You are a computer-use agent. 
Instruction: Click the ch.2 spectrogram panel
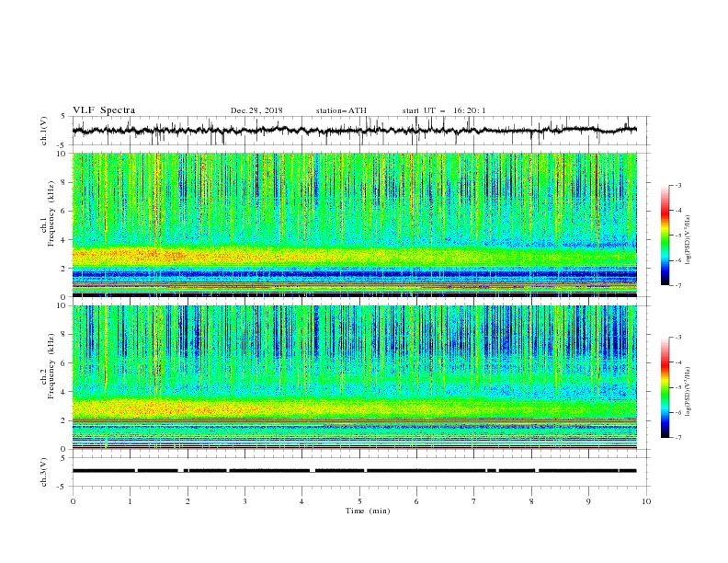[x=355, y=377]
